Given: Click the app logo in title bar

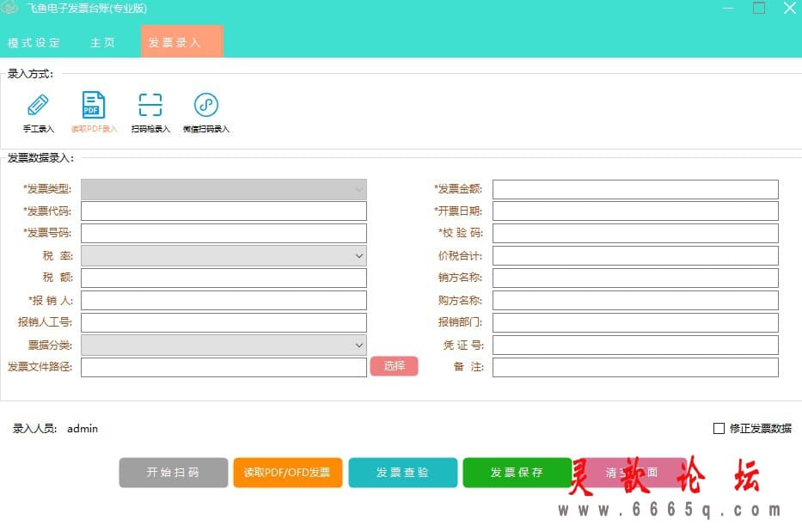Looking at the screenshot, I should tap(9, 8).
